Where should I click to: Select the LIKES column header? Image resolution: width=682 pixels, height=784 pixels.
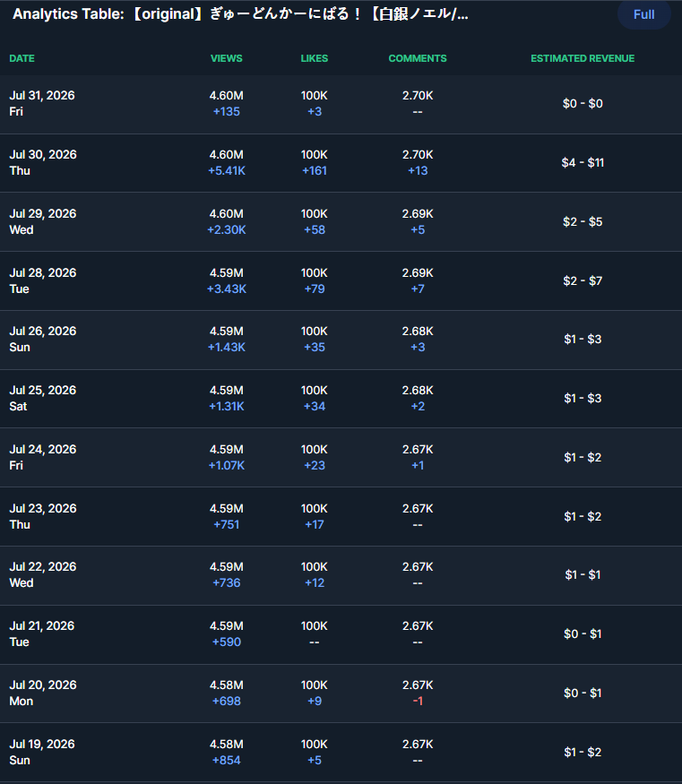315,58
